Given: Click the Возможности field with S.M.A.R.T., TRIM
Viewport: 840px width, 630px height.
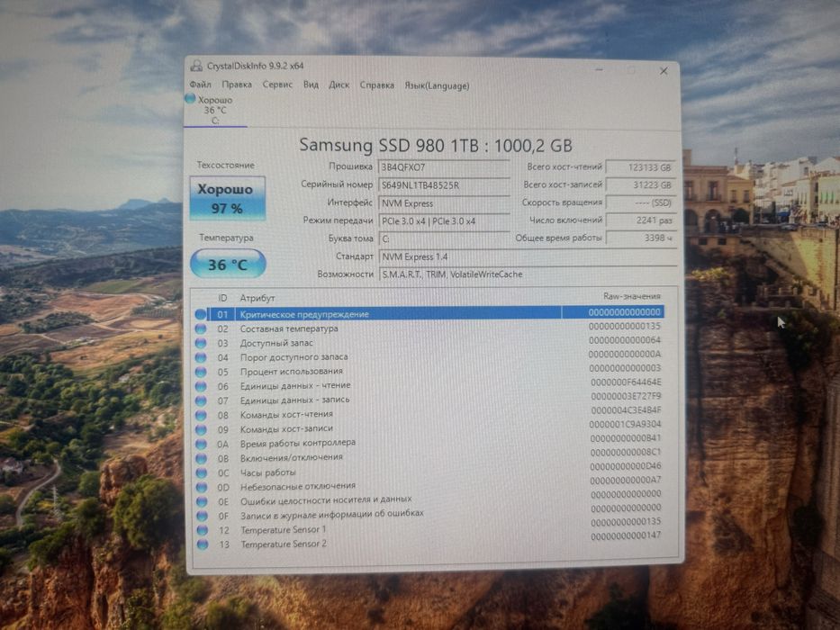Looking at the screenshot, I should [528, 274].
